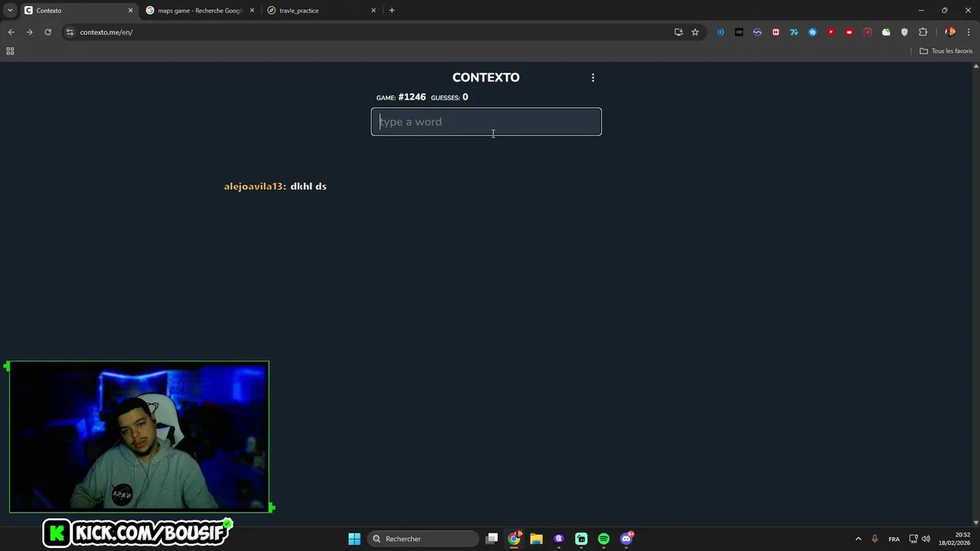Screen dimensions: 980x551
Task: Click the taskbar Rechercher search box
Action: (x=423, y=539)
